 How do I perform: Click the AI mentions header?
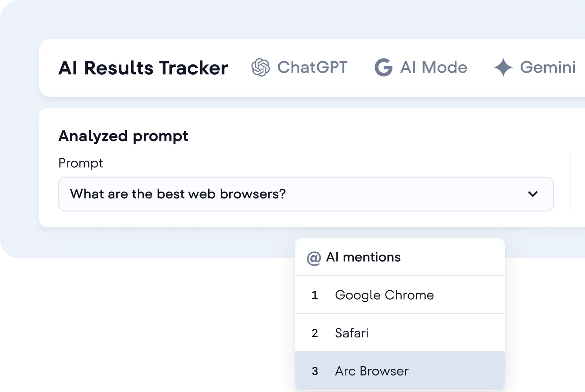pos(363,257)
